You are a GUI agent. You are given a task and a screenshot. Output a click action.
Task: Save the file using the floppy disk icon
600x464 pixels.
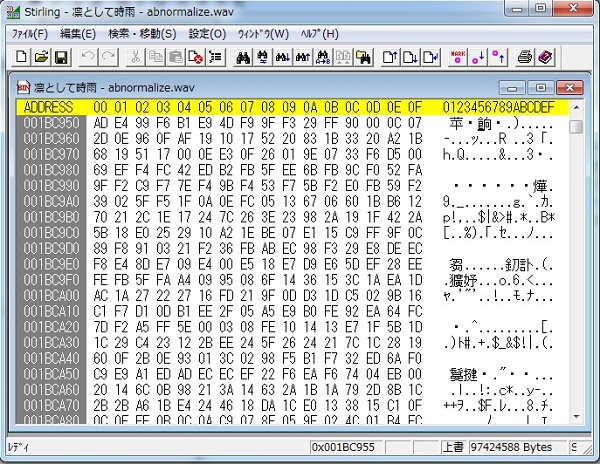point(60,58)
